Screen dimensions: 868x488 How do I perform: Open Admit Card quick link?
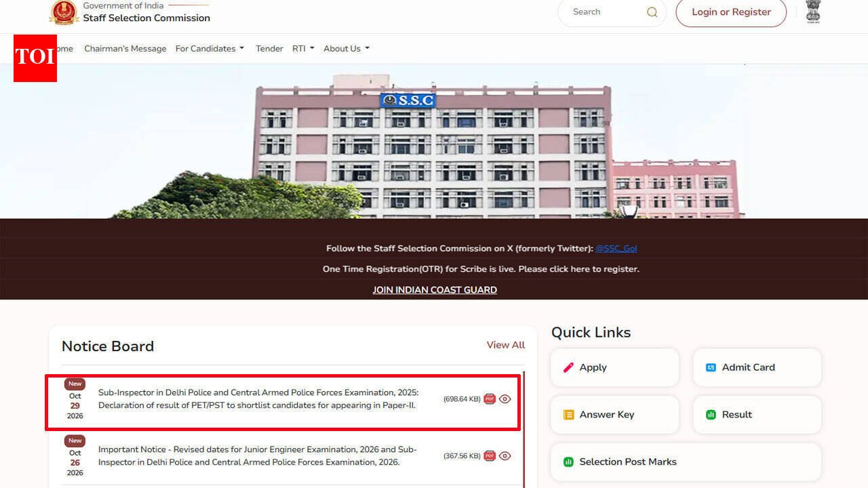pyautogui.click(x=757, y=367)
